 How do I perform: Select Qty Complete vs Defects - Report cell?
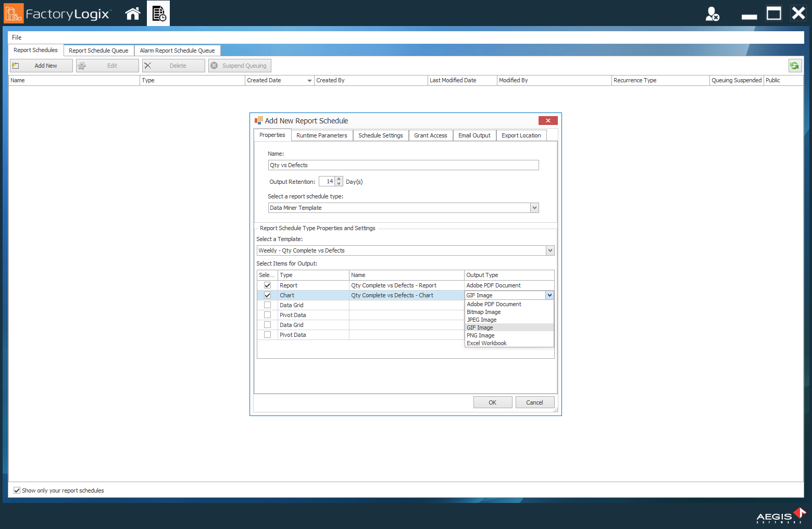406,285
